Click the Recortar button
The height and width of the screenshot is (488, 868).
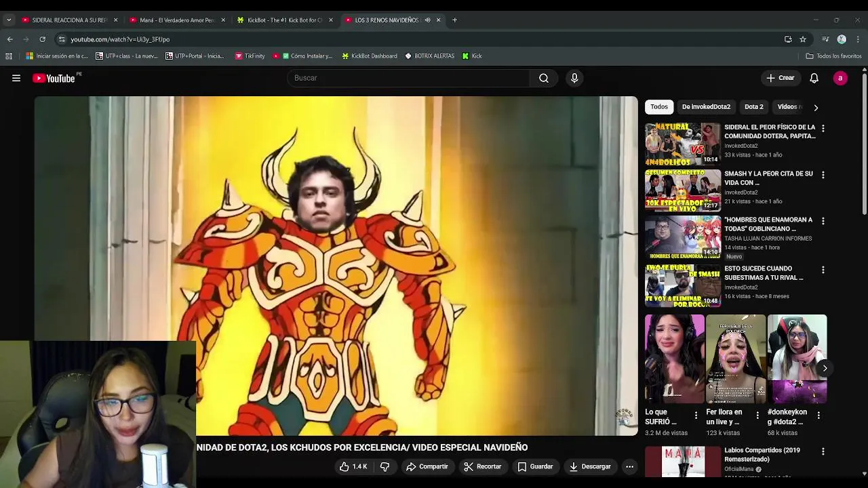pyautogui.click(x=482, y=466)
